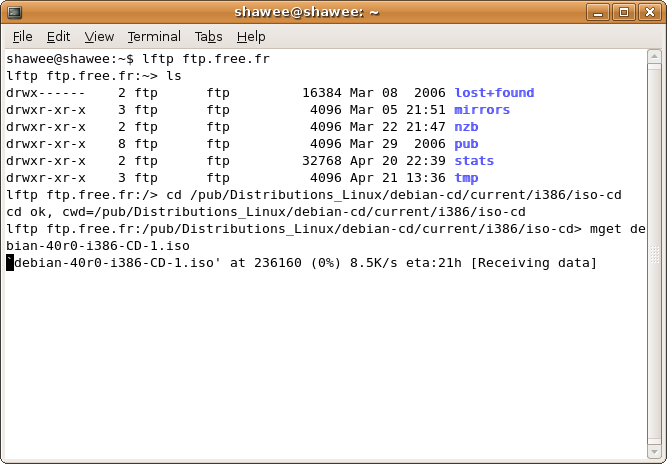Click the pub directory name
Image resolution: width=667 pixels, height=464 pixels.
point(466,144)
